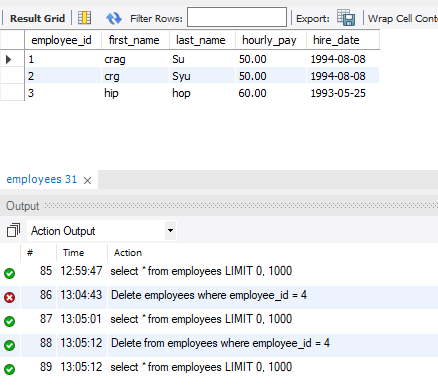Close the employees 31 result tab
This screenshot has width=438, height=391.
coord(87,180)
